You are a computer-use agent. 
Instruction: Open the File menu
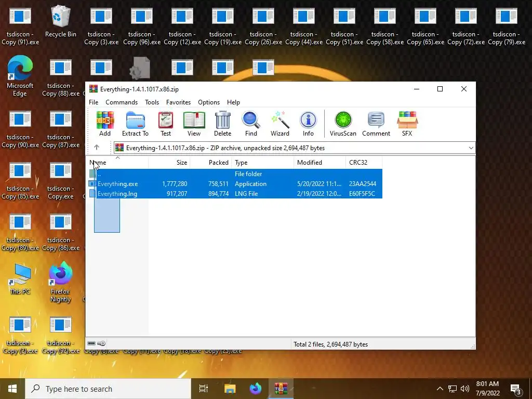[x=94, y=102]
